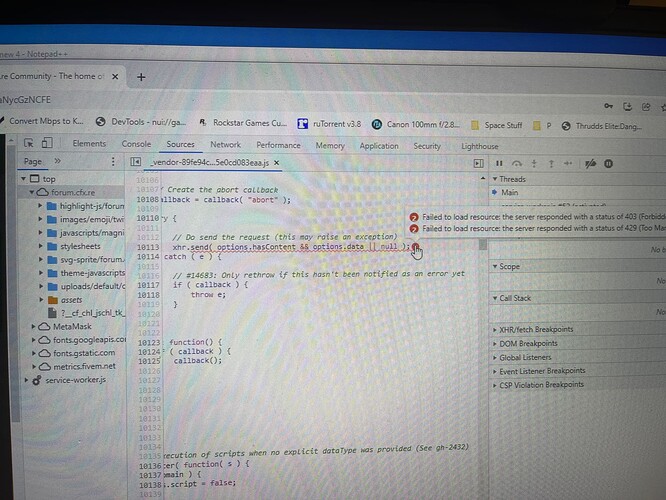Close the Community browser tab
This screenshot has width=666, height=500.
tap(115, 76)
